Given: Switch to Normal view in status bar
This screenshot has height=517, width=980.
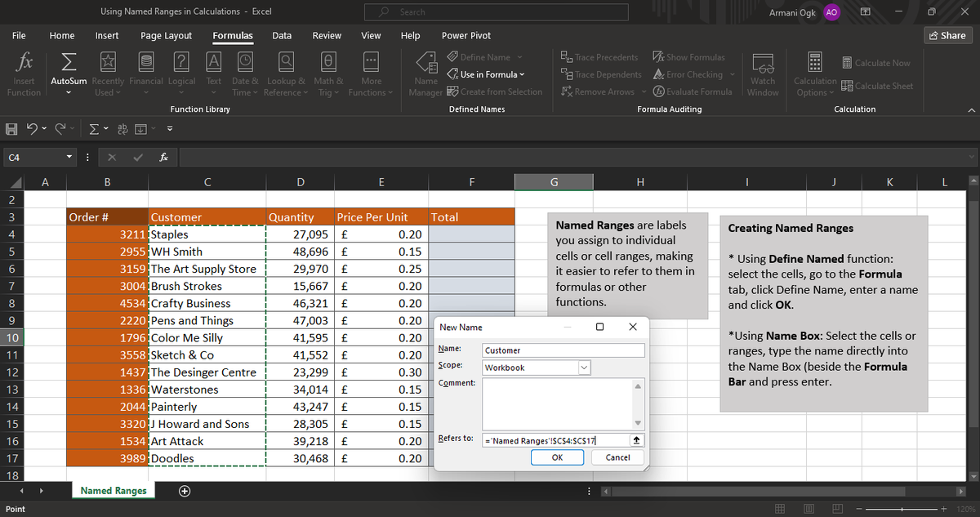Looking at the screenshot, I should coord(780,509).
